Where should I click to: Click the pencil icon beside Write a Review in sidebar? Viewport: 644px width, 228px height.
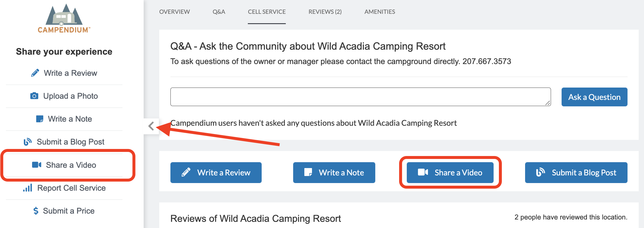[x=35, y=73]
